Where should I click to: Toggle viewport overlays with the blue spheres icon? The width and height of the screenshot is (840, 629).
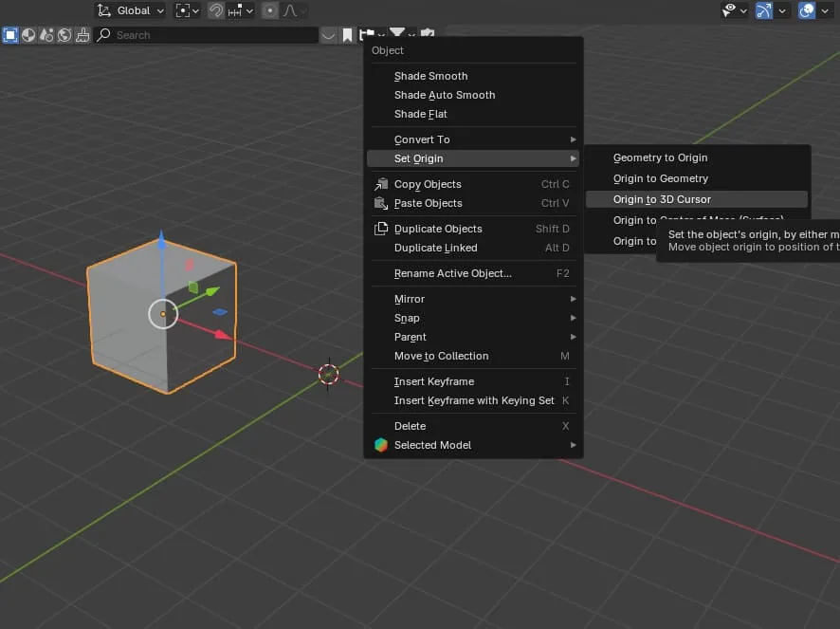[x=807, y=10]
